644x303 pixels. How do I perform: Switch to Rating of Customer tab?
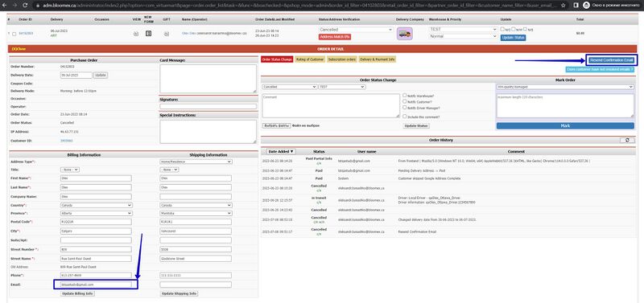tap(310, 59)
